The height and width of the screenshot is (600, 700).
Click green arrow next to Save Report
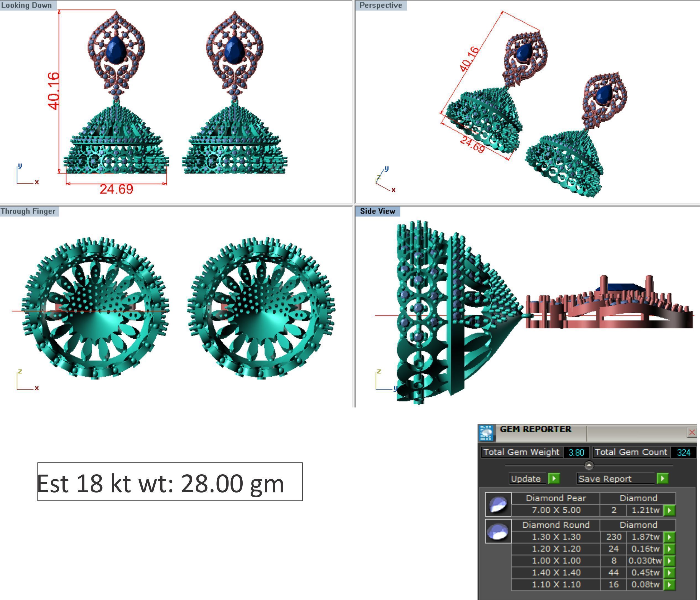point(662,478)
